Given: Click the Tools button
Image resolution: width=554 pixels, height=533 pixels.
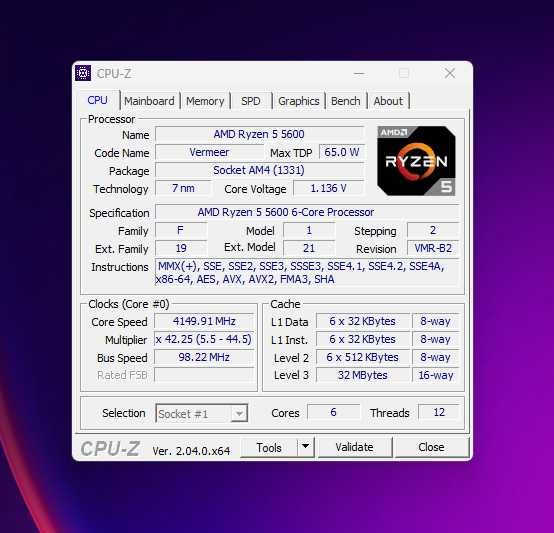Looking at the screenshot, I should tap(269, 448).
